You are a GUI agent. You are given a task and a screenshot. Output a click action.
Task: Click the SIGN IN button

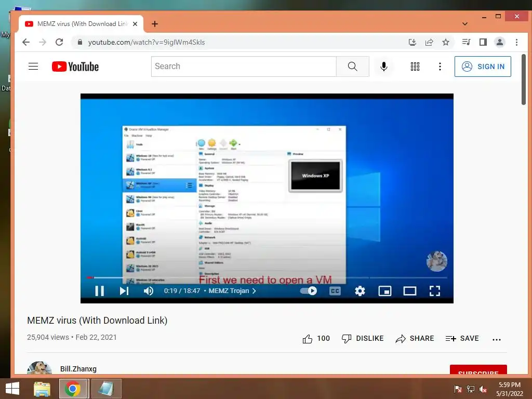pyautogui.click(x=483, y=66)
